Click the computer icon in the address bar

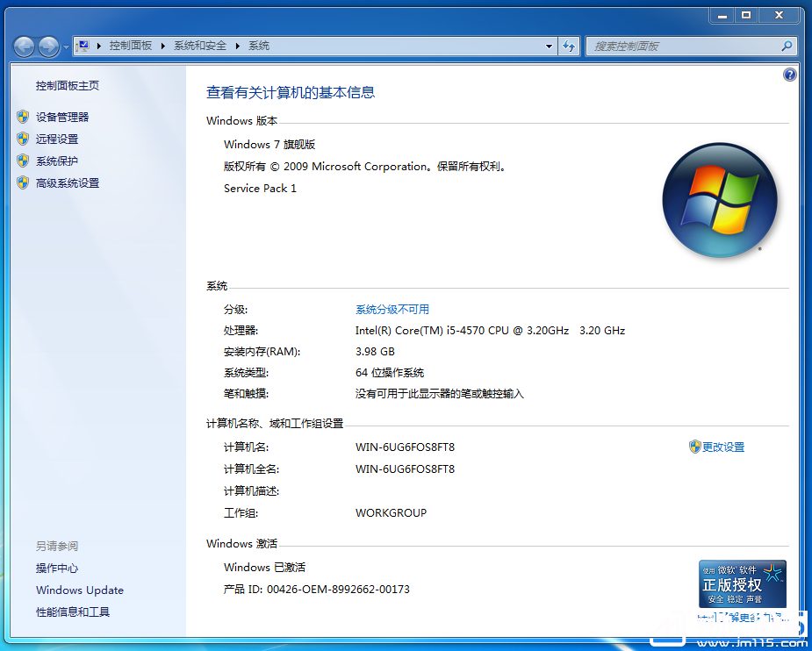pyautogui.click(x=83, y=46)
